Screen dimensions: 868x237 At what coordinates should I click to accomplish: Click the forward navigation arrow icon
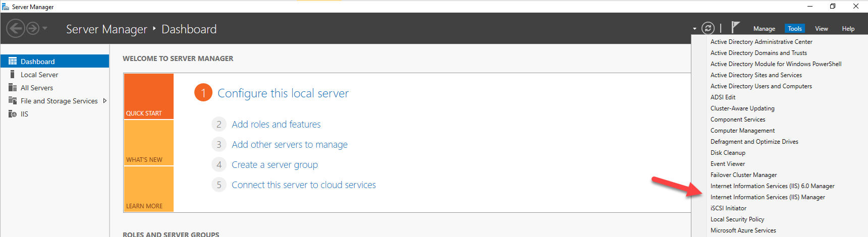point(33,28)
